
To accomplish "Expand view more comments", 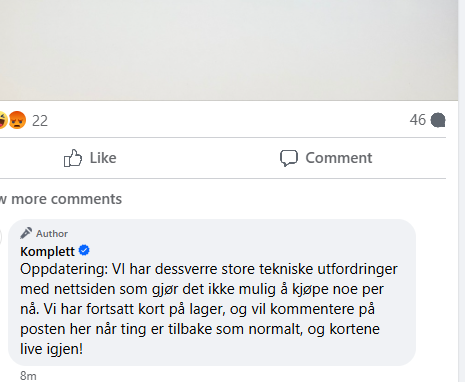I will [x=61, y=199].
